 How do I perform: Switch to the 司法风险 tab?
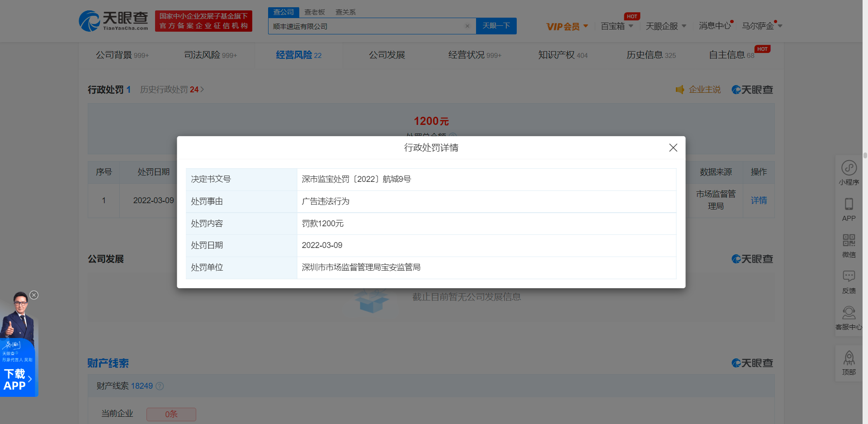pyautogui.click(x=210, y=55)
